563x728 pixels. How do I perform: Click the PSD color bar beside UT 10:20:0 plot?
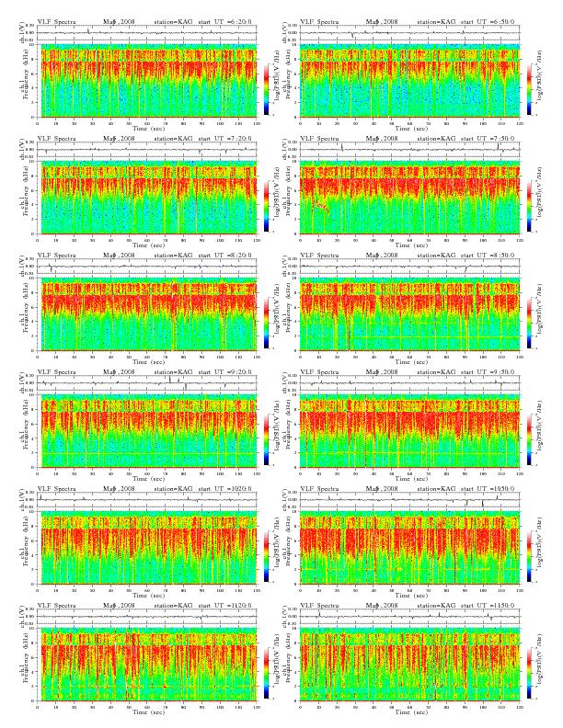click(266, 556)
